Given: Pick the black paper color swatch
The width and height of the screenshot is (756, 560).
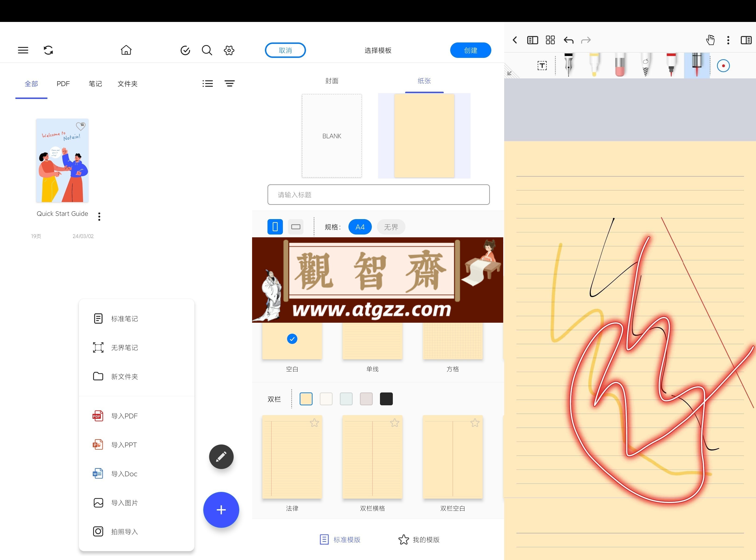Looking at the screenshot, I should coord(386,399).
